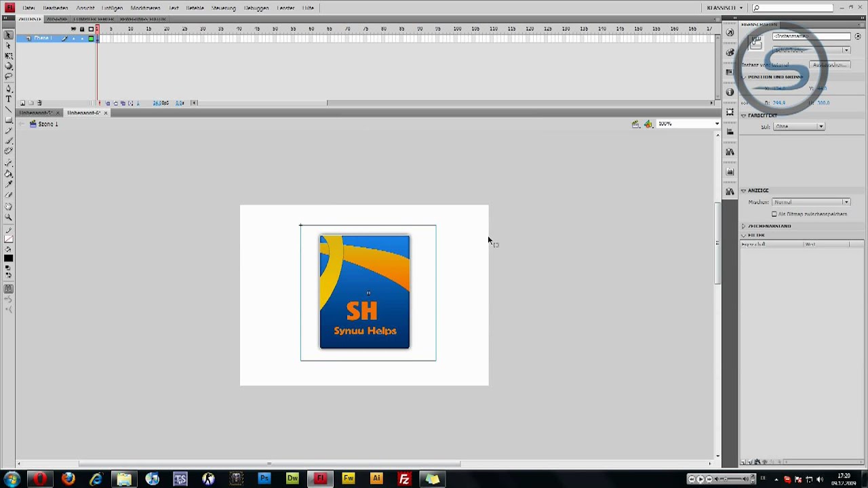Add a new layer in timeline
The height and width of the screenshot is (488, 868).
tap(22, 103)
